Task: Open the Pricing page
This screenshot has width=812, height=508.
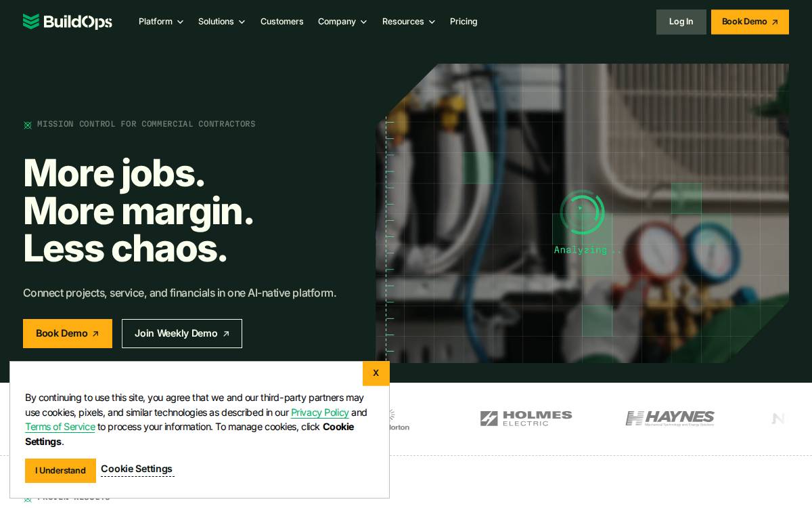Action: pyautogui.click(x=464, y=22)
